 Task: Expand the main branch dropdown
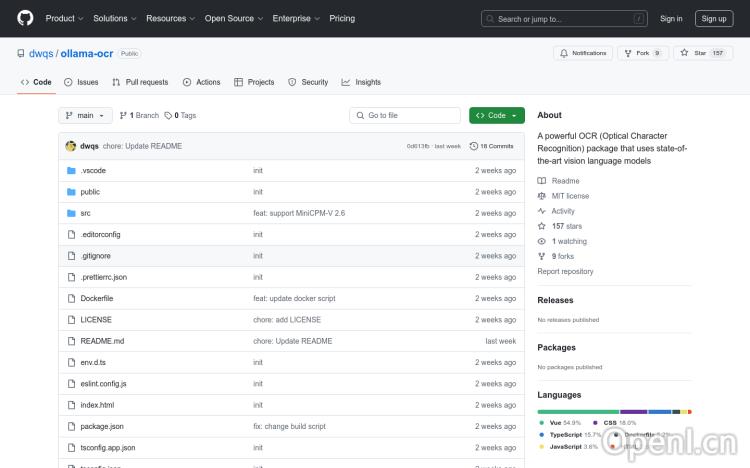click(x=86, y=116)
